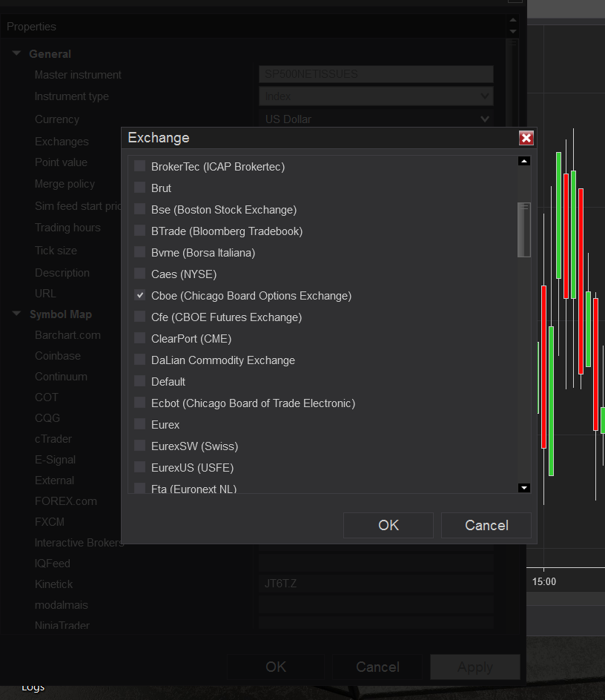Image resolution: width=605 pixels, height=700 pixels.
Task: Check the EurexUS (USFE) box
Action: (139, 467)
